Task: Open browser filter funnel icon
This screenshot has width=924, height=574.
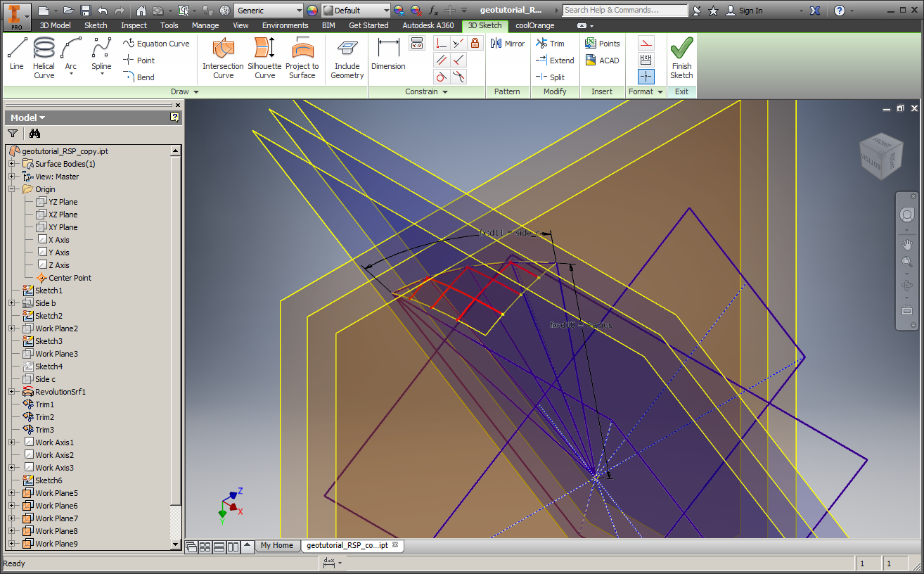Action: coord(13,133)
